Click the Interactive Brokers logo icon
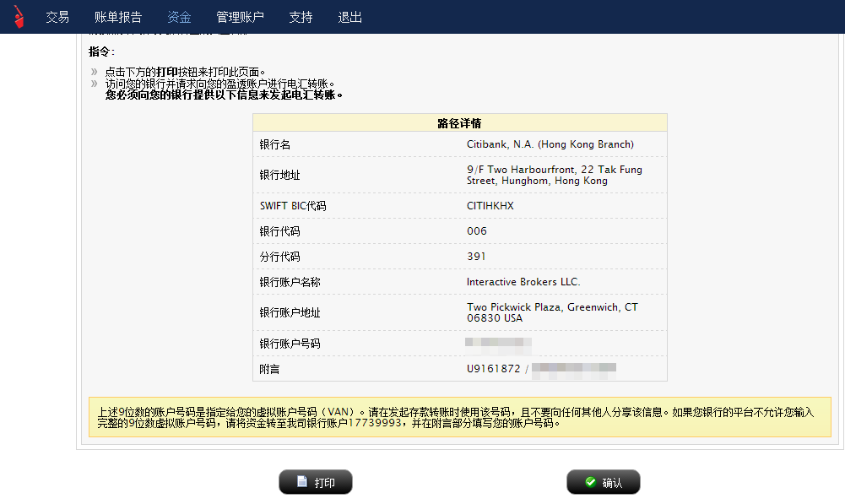The width and height of the screenshot is (845, 504). [x=19, y=17]
